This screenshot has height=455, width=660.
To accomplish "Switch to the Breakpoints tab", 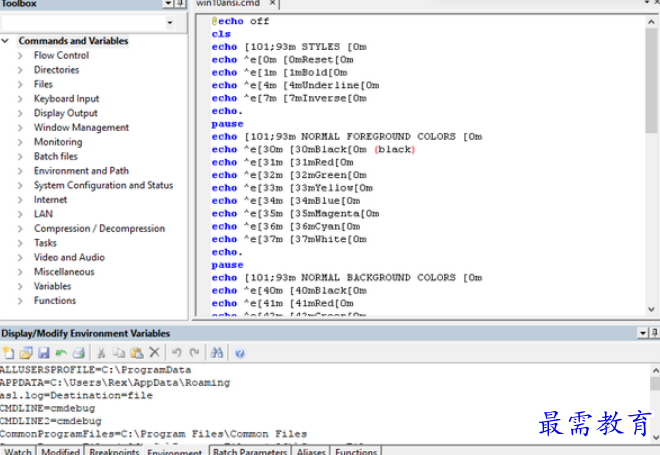I will (x=114, y=452).
